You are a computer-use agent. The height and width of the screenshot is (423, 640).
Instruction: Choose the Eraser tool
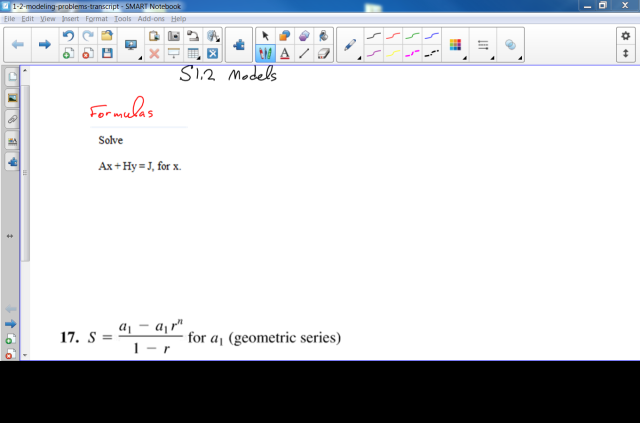click(x=323, y=53)
